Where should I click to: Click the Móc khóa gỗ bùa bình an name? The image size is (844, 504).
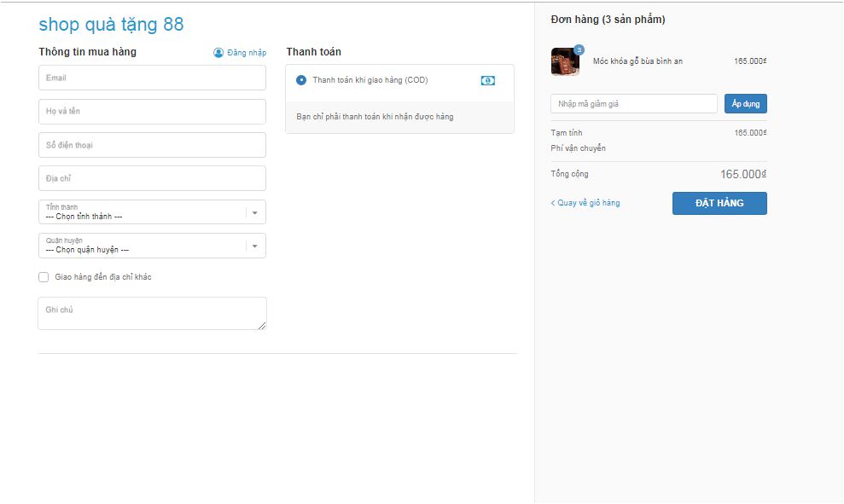click(637, 61)
